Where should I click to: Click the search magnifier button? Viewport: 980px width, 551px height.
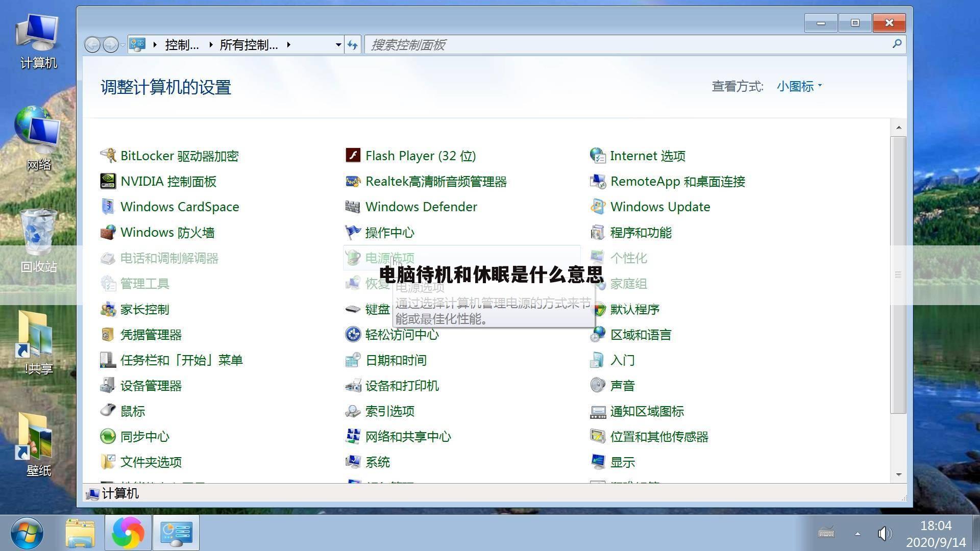point(897,44)
